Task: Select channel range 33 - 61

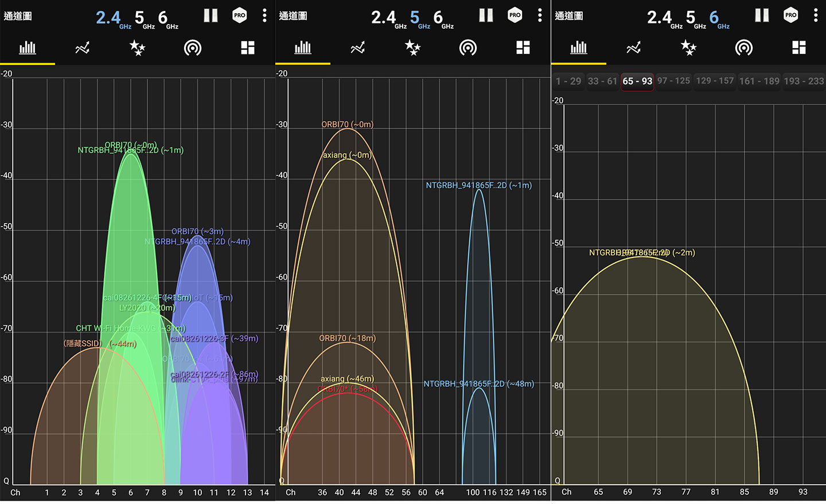Action: pos(602,81)
